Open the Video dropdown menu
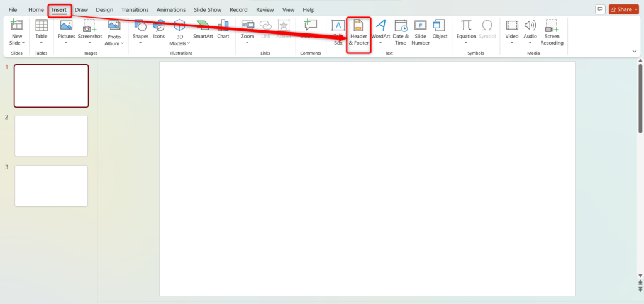 tap(512, 43)
